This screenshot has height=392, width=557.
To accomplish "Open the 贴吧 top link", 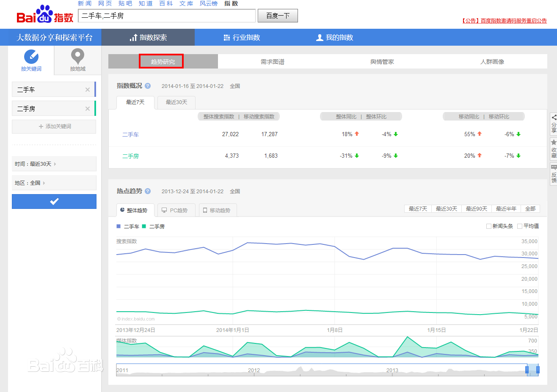I will (125, 3).
